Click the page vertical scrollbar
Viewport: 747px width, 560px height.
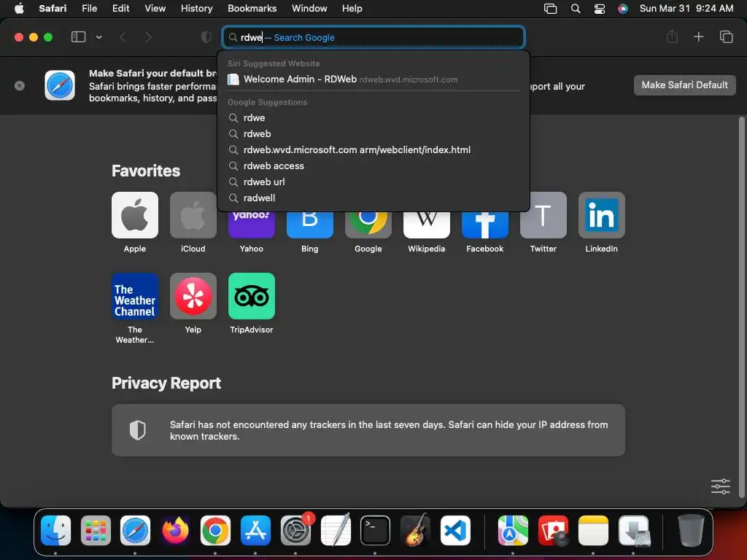coord(741,307)
